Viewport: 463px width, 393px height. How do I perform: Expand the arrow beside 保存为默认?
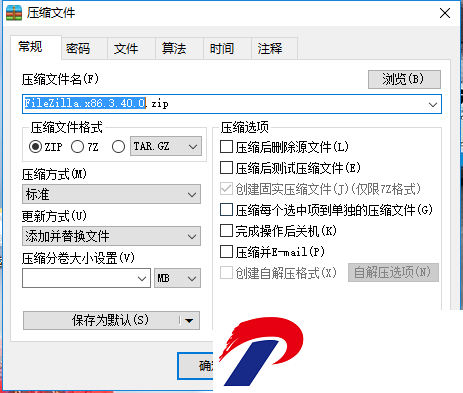pyautogui.click(x=189, y=321)
